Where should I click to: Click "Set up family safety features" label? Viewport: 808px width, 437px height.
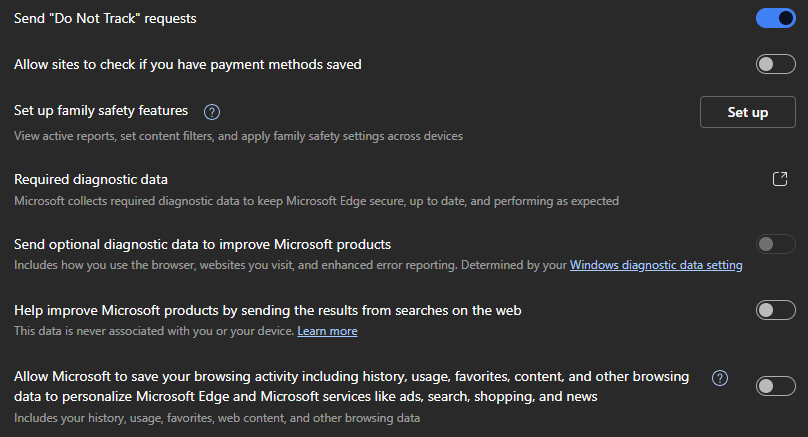[101, 111]
